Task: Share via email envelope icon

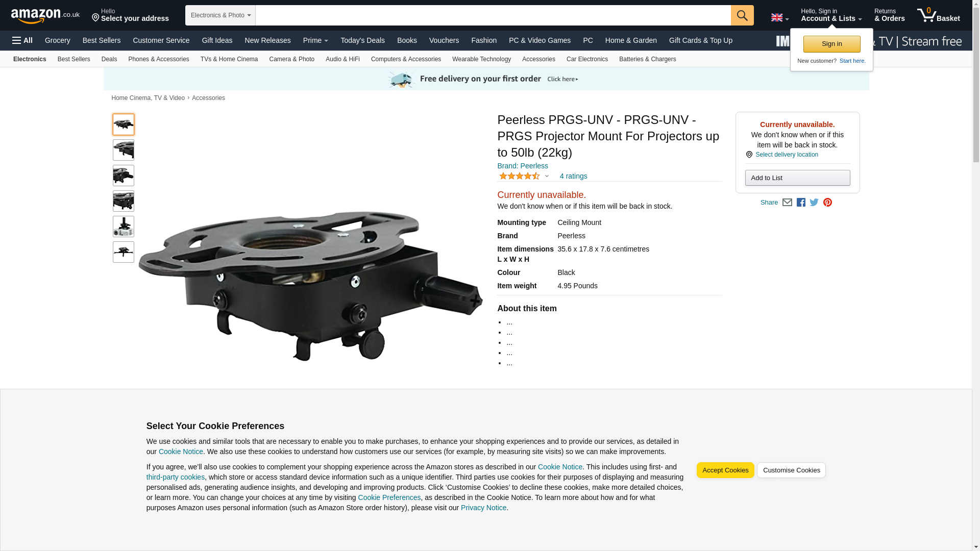Action: click(787, 203)
